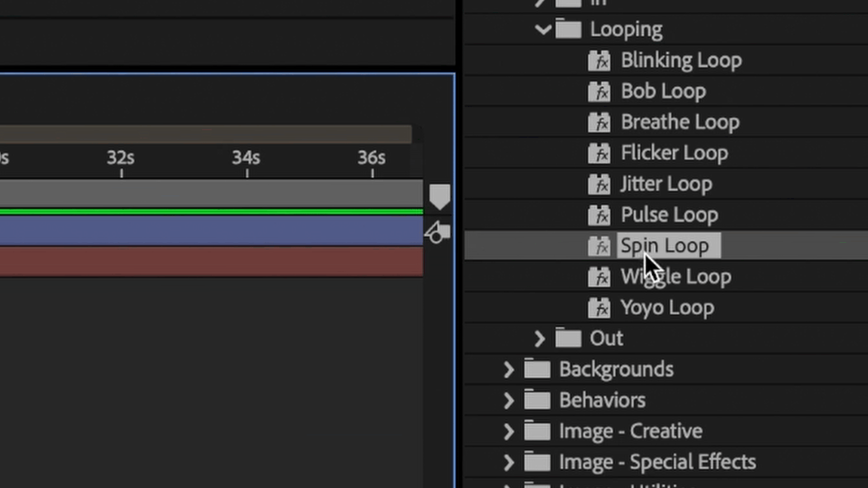Click the Flicker Loop fx icon
868x488 pixels.
599,153
